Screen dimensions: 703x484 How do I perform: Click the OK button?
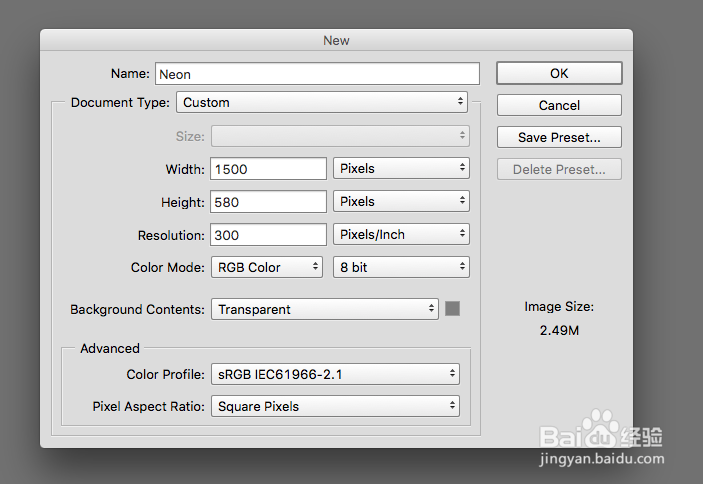(559, 73)
